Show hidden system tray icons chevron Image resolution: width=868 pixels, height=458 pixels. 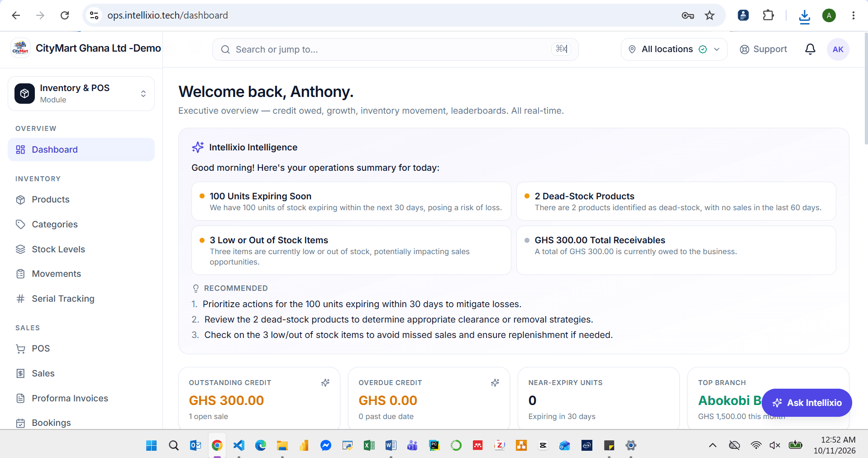tap(713, 445)
